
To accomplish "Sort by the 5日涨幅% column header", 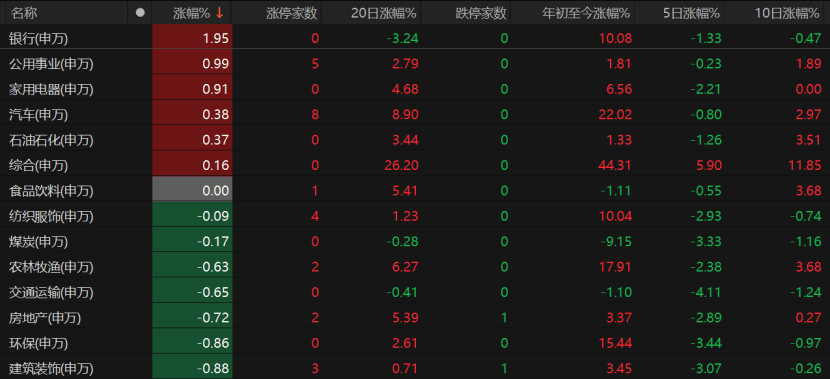I will point(691,13).
